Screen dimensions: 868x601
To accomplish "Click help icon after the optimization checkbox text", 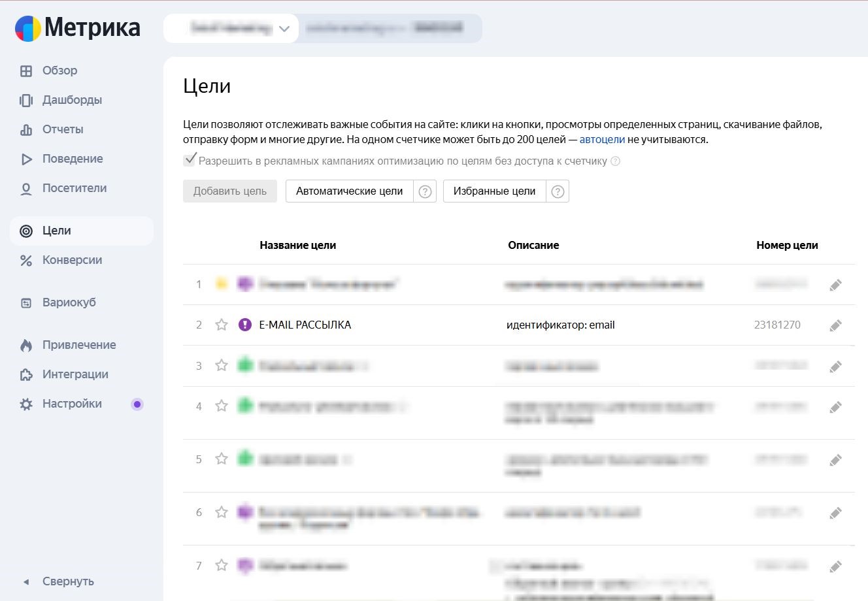I will [x=615, y=161].
